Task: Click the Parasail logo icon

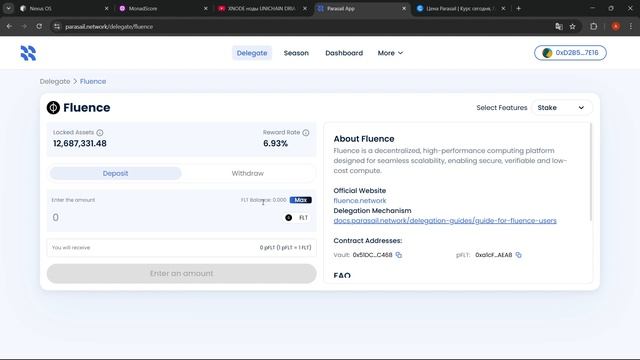Action: coord(28,53)
